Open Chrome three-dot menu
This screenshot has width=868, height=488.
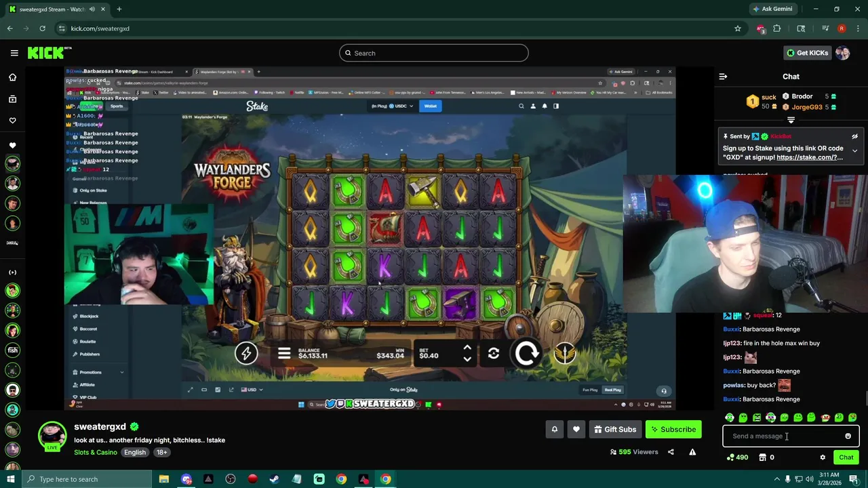(x=858, y=28)
